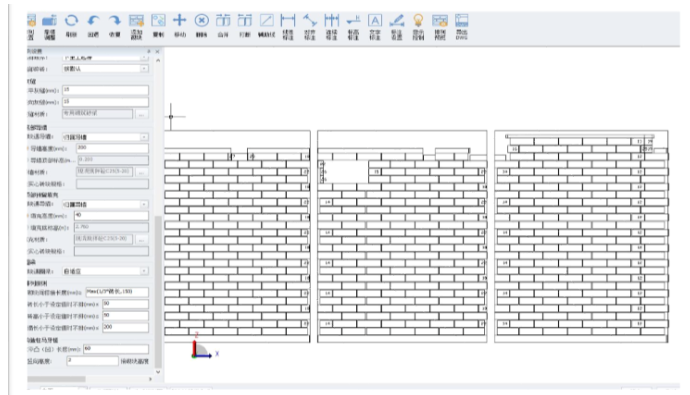This screenshot has width=690, height=395.
Task: Click the delete icon with circled X
Action: pos(202,26)
